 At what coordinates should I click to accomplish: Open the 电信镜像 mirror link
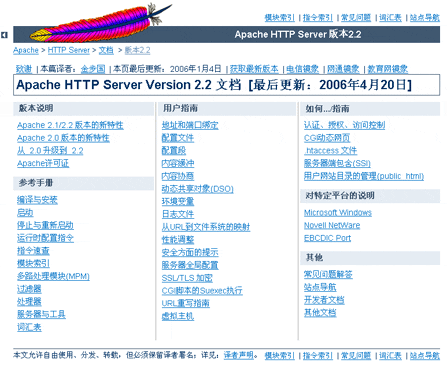(303, 69)
